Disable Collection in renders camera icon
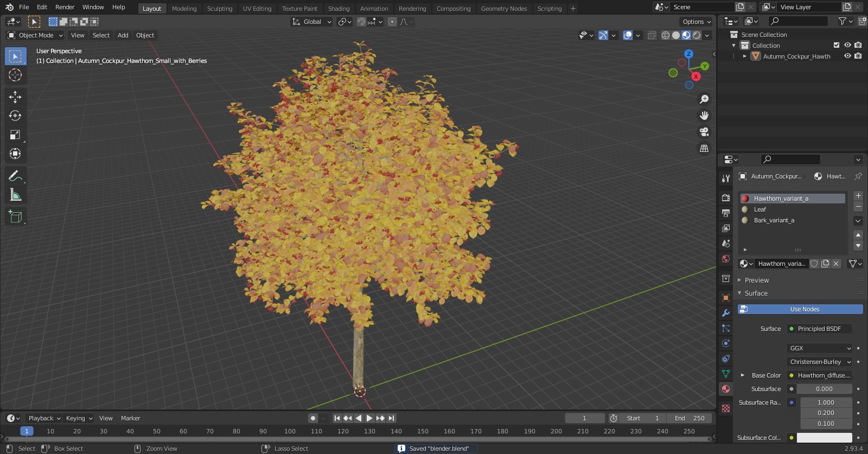This screenshot has width=868, height=454. [x=858, y=46]
